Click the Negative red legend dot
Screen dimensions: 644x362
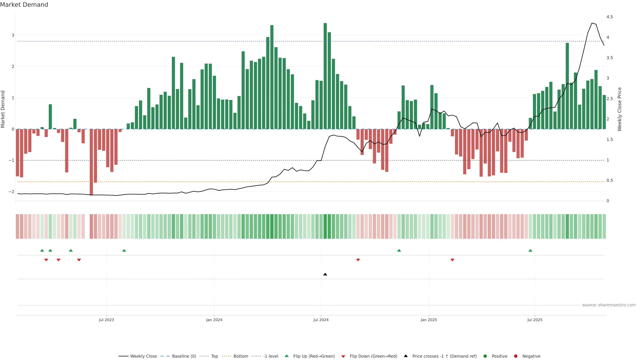[516, 356]
